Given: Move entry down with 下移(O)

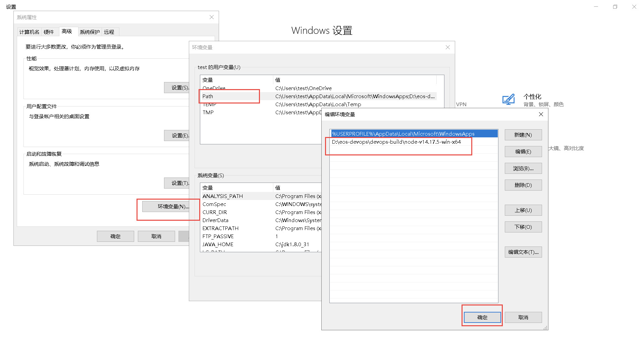Looking at the screenshot, I should click(523, 227).
